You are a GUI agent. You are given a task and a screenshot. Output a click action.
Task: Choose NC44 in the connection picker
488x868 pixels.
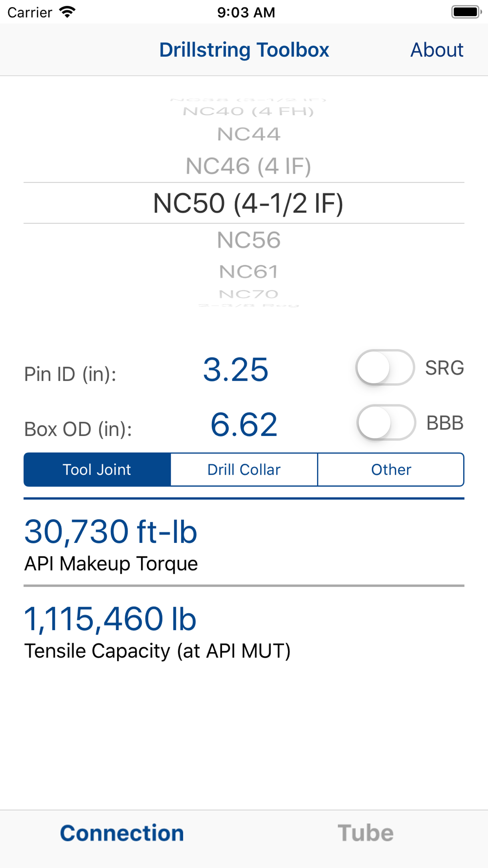(248, 134)
